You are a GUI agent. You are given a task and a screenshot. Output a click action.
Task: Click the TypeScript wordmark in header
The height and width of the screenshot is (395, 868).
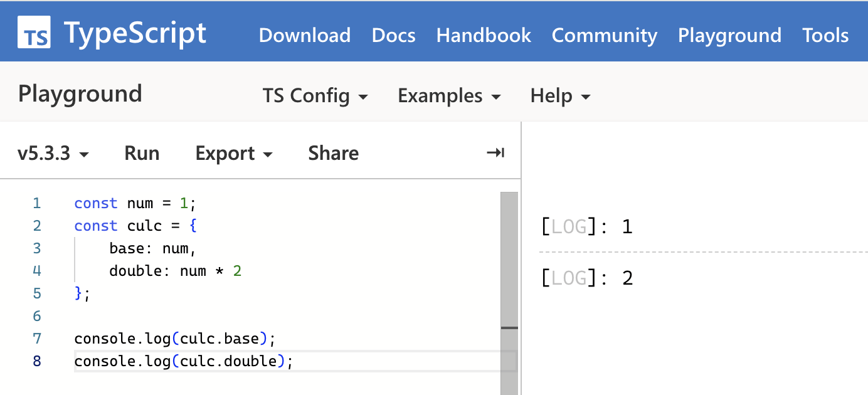(135, 33)
